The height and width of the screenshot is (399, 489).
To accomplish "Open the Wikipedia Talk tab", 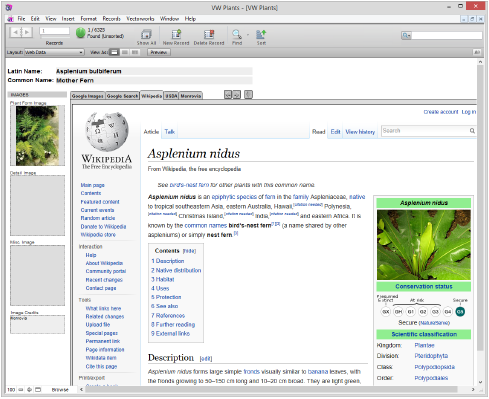I will (x=169, y=132).
